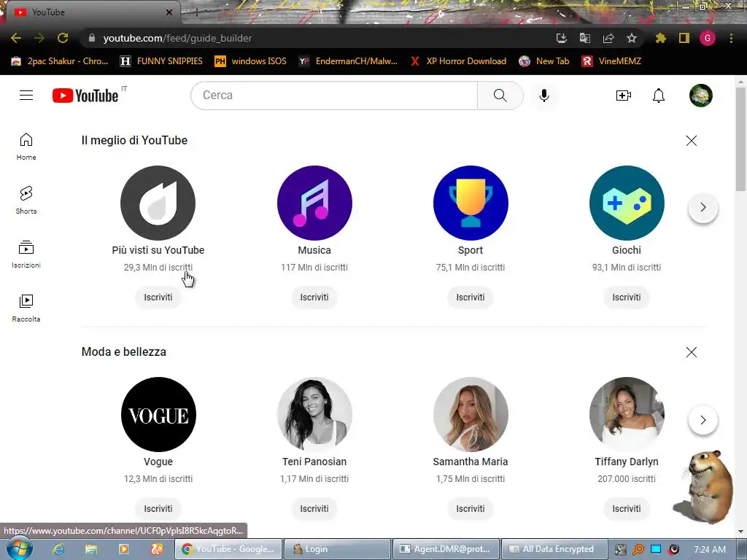Open the notifications bell
This screenshot has width=747, height=560.
click(659, 96)
